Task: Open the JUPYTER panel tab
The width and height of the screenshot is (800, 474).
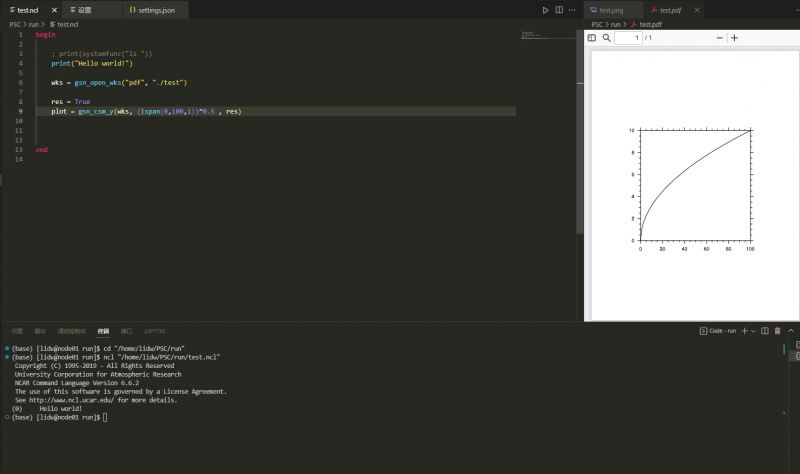Action: (154, 330)
